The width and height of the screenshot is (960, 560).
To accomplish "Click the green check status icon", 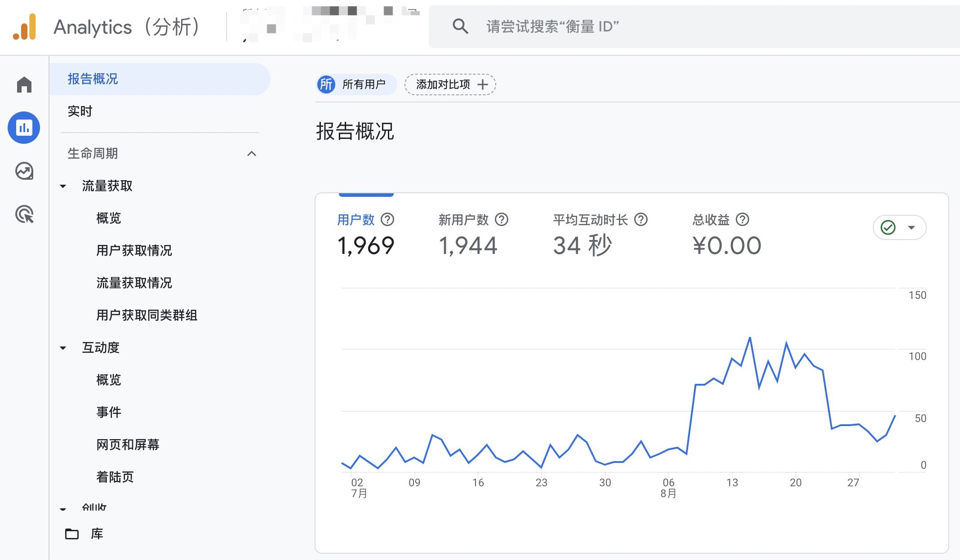I will [888, 227].
